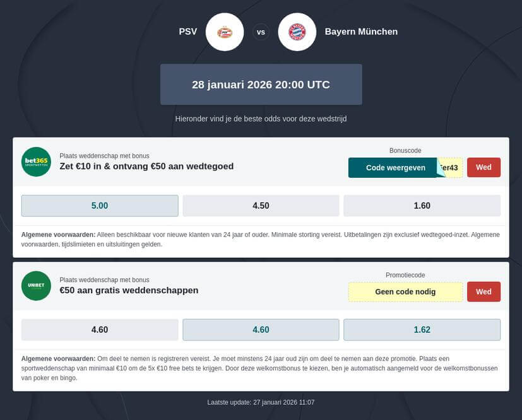Select PSV win odds 4.60 at Unibet
The width and height of the screenshot is (522, 420).
click(100, 329)
